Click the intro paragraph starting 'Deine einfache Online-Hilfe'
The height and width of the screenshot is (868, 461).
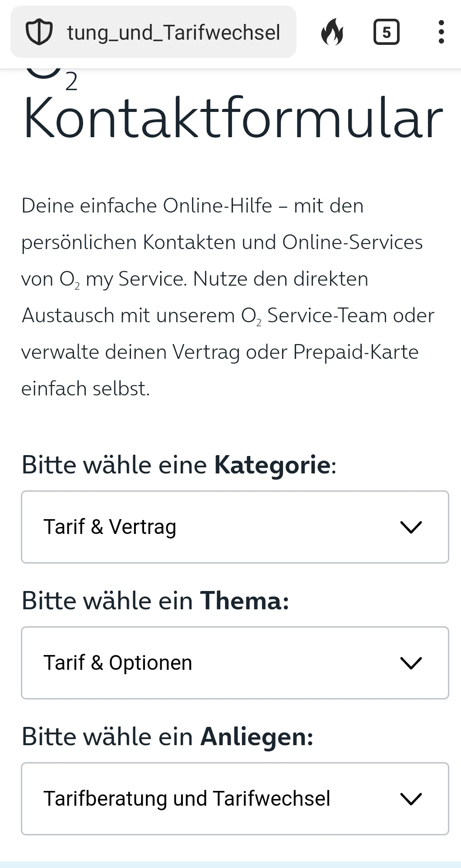click(x=228, y=297)
